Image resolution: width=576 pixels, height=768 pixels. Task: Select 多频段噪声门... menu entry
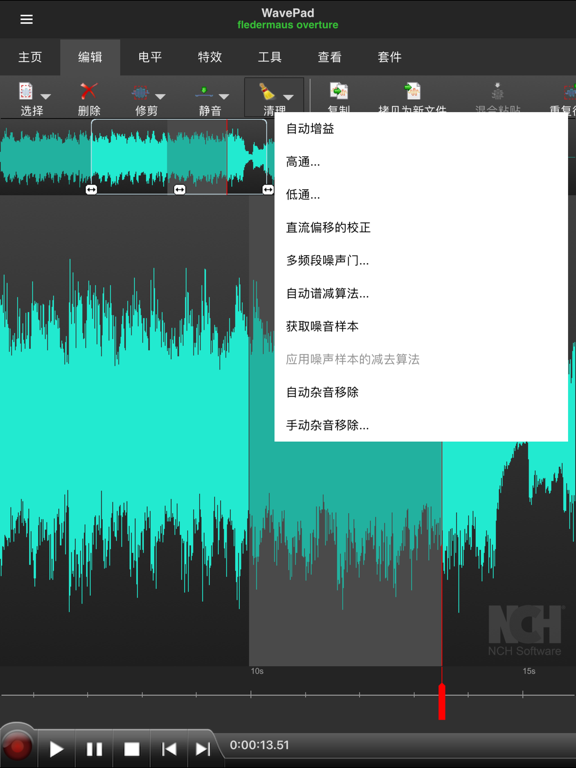coord(420,261)
